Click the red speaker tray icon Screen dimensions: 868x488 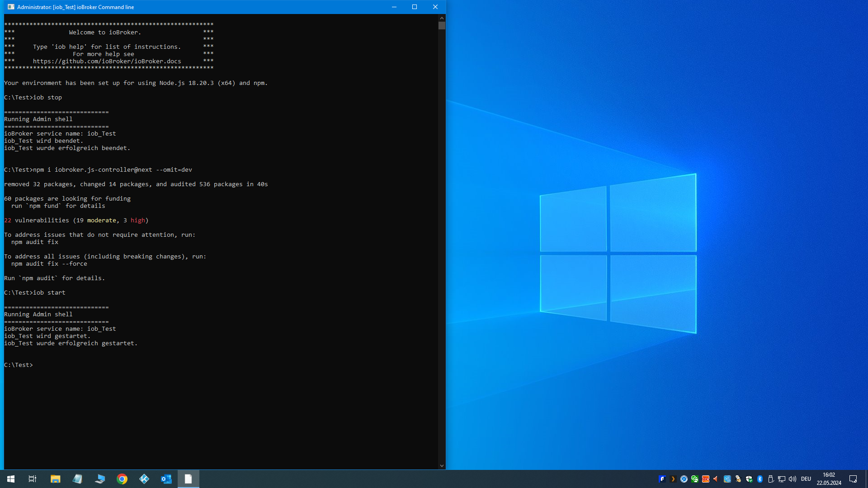coord(716,479)
